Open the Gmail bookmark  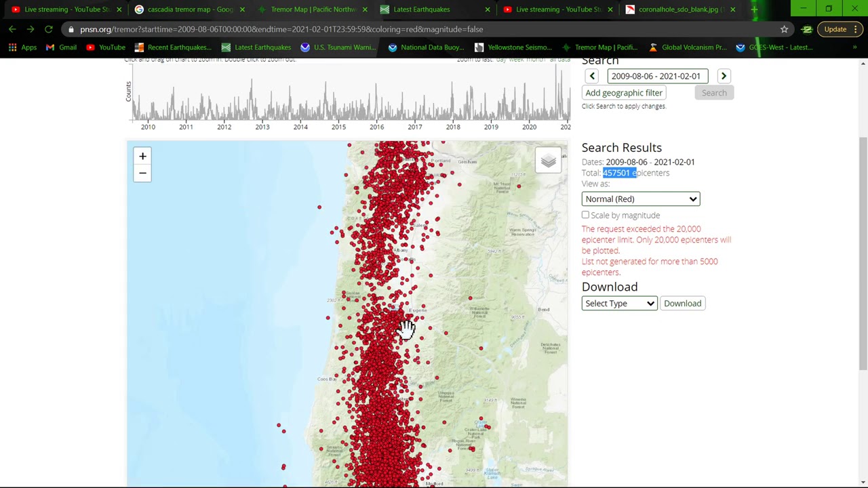click(x=61, y=47)
